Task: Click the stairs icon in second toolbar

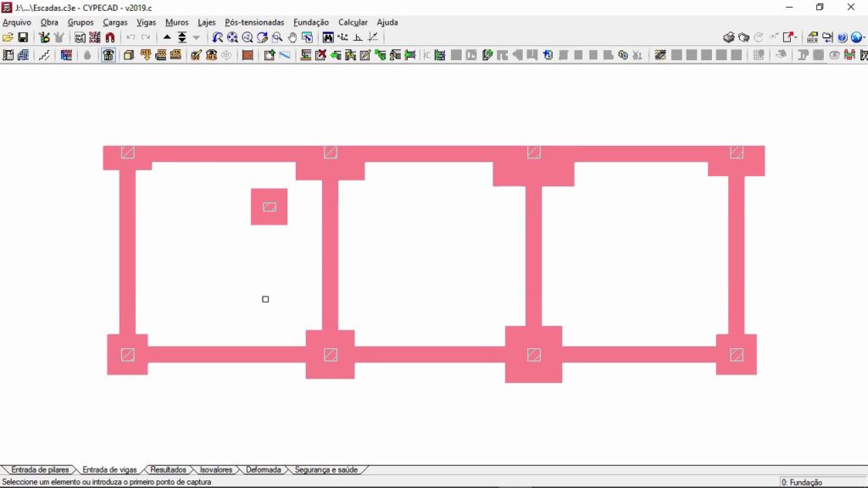Action: (44, 55)
